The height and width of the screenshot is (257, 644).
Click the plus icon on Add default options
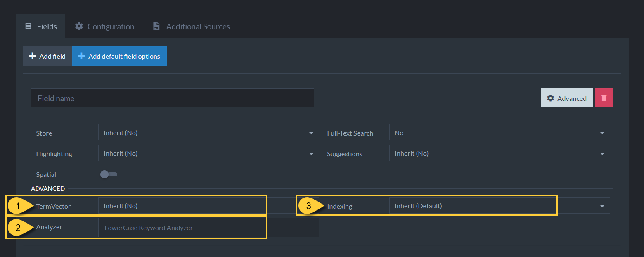82,56
